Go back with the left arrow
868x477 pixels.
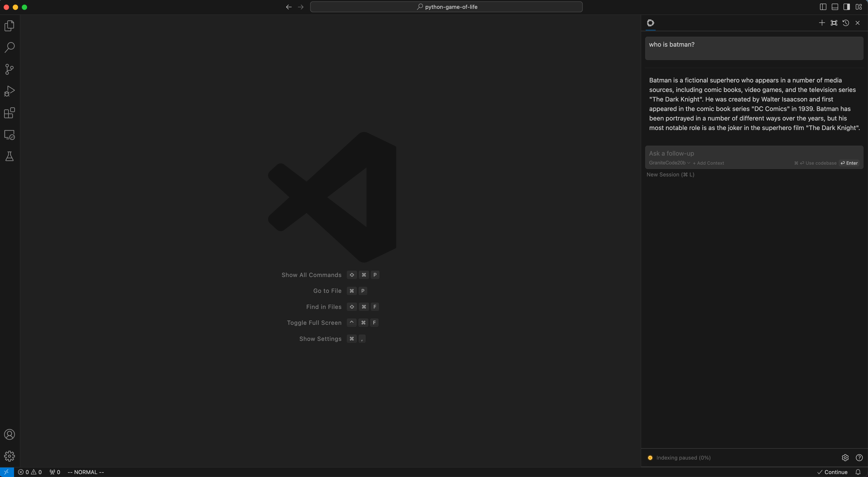[x=289, y=7]
